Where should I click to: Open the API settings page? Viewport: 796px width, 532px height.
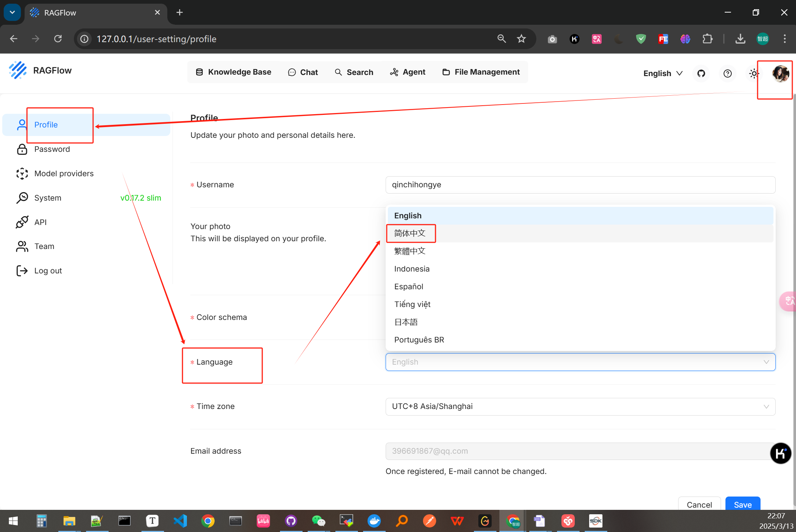[x=40, y=222]
